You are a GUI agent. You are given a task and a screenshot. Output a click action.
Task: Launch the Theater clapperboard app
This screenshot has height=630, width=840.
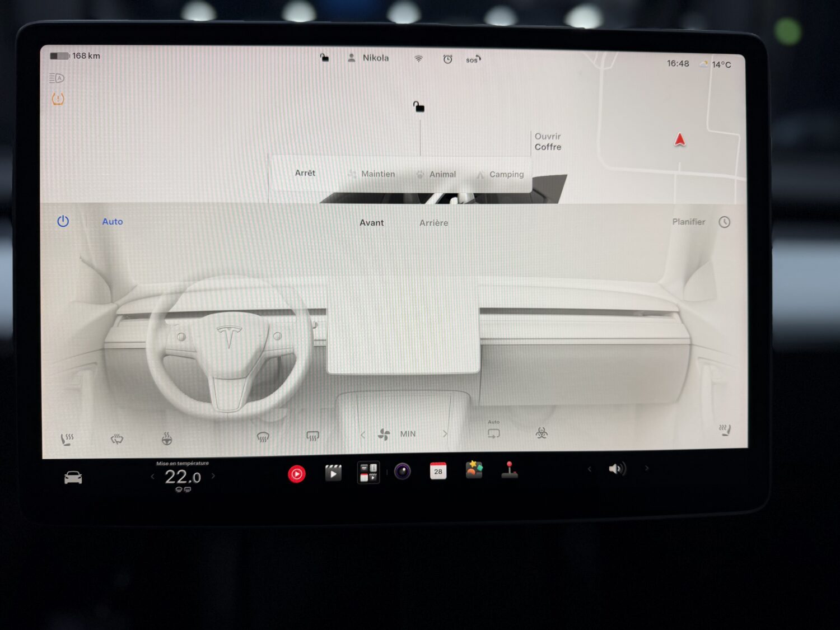tap(333, 473)
